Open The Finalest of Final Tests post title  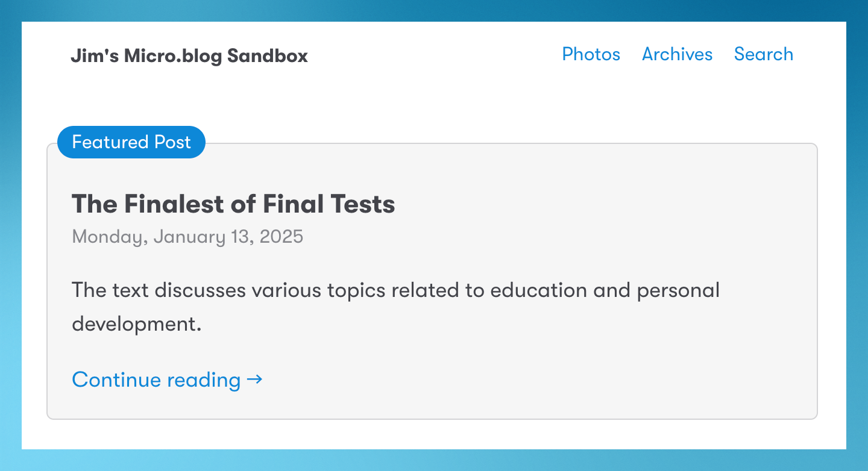233,204
